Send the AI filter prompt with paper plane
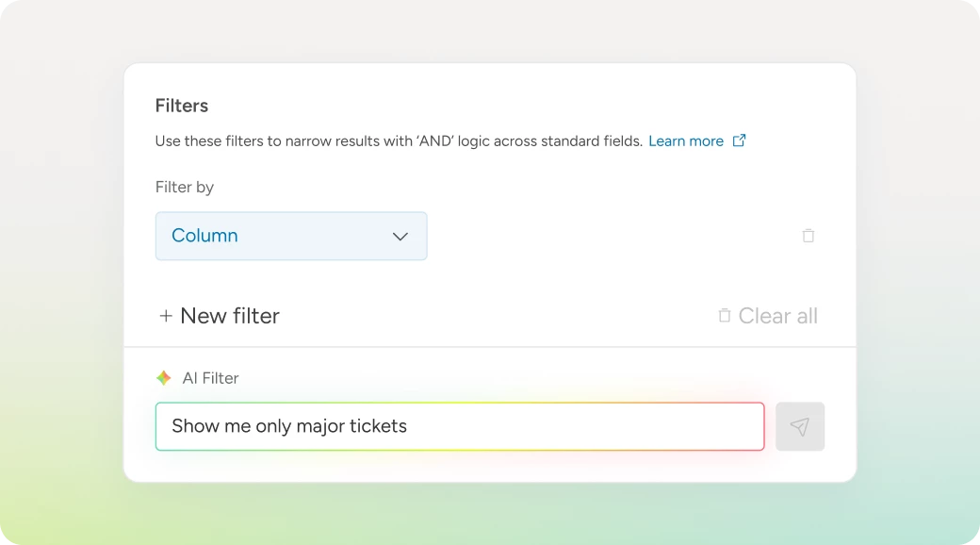 point(799,427)
